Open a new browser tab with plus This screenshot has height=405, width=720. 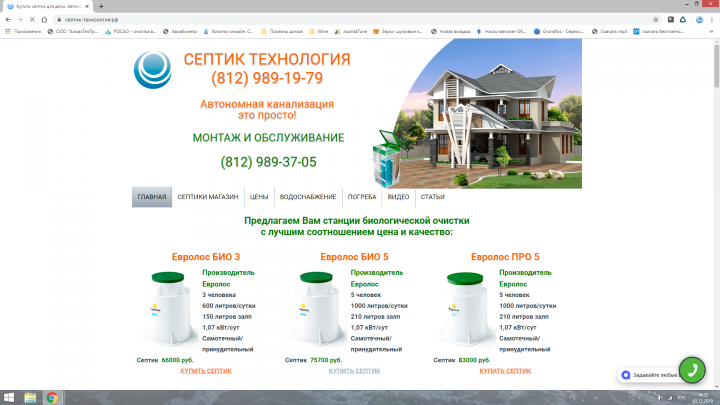[x=101, y=6]
